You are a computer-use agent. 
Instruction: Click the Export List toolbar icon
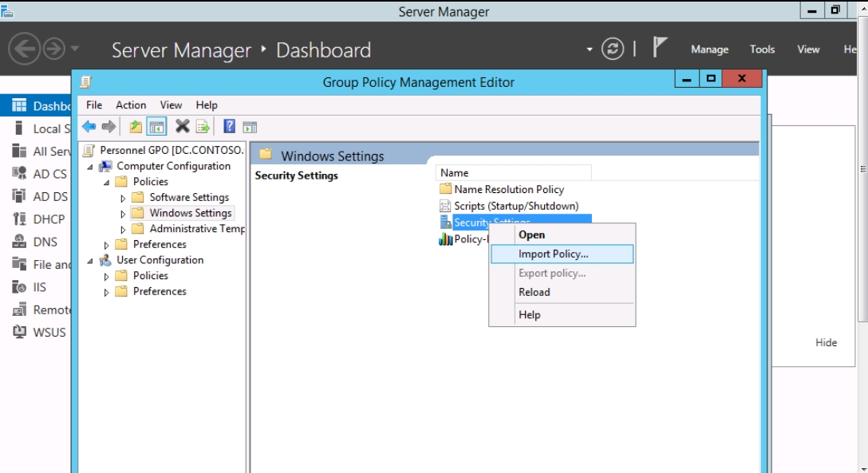click(x=203, y=127)
